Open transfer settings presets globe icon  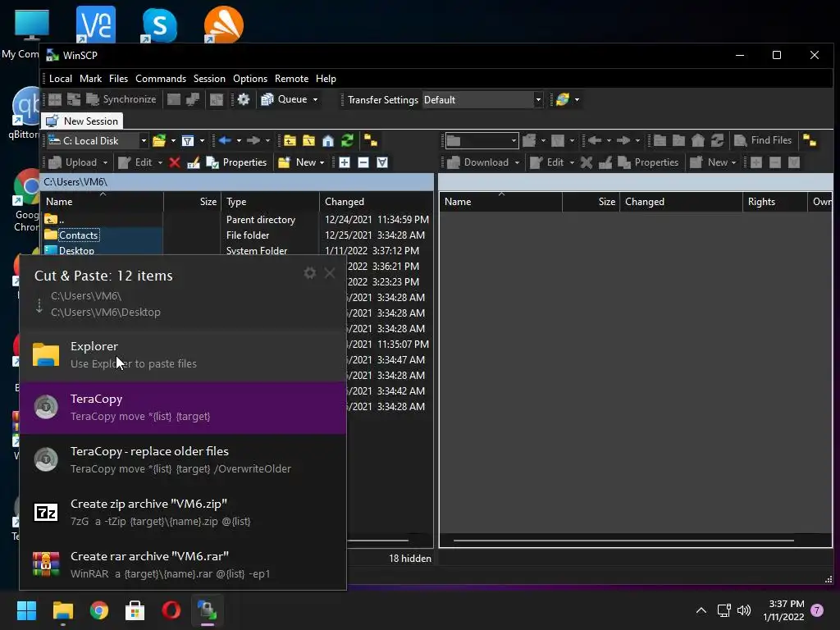[x=563, y=99]
